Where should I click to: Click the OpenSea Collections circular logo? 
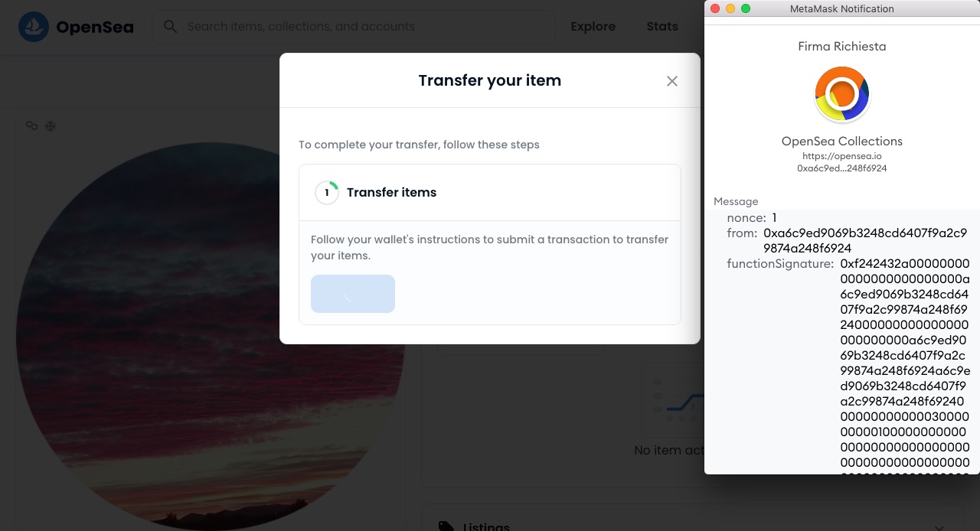tap(842, 94)
